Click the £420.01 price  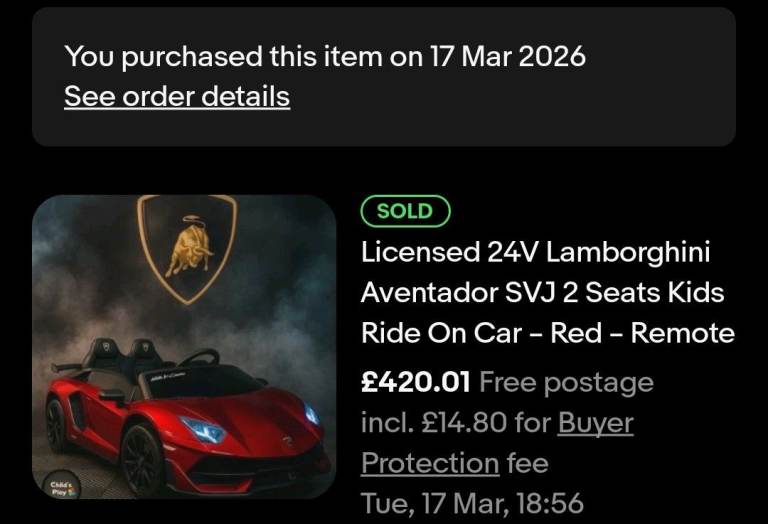coord(415,382)
